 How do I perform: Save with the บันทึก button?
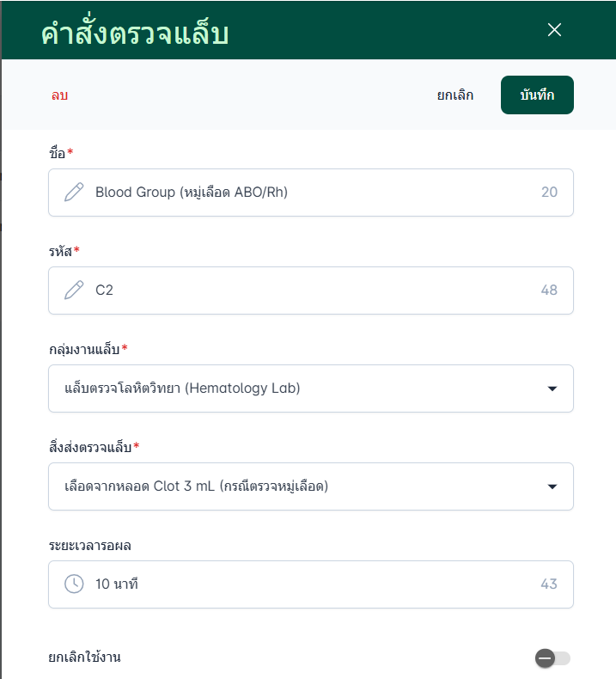(537, 95)
